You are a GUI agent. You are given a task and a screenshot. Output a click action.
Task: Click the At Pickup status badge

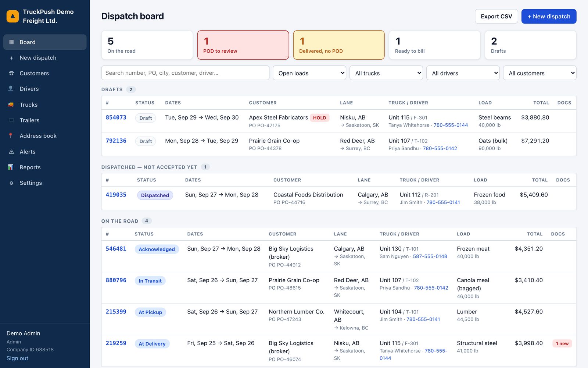click(150, 312)
